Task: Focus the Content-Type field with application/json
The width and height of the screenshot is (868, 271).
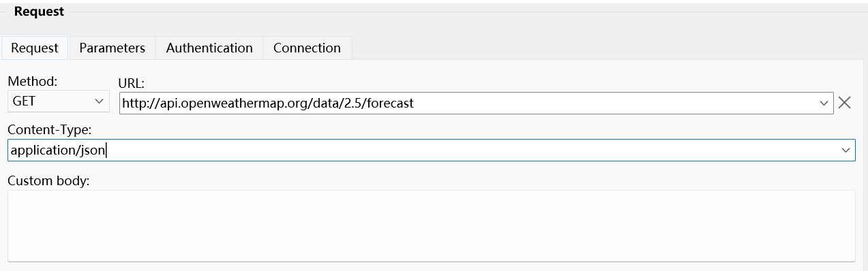Action: [x=432, y=150]
